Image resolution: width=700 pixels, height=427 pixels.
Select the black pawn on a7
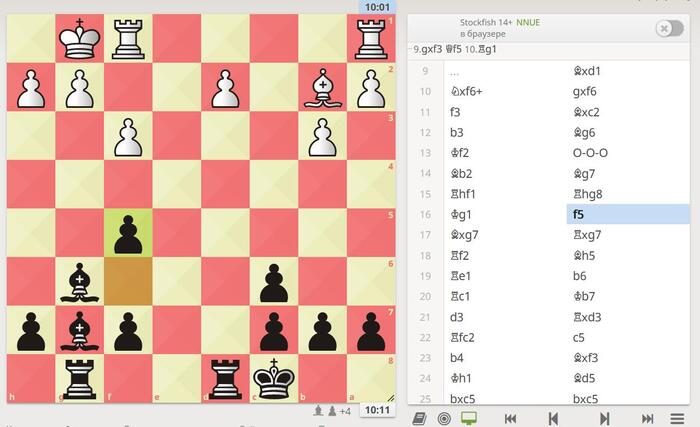371,331
